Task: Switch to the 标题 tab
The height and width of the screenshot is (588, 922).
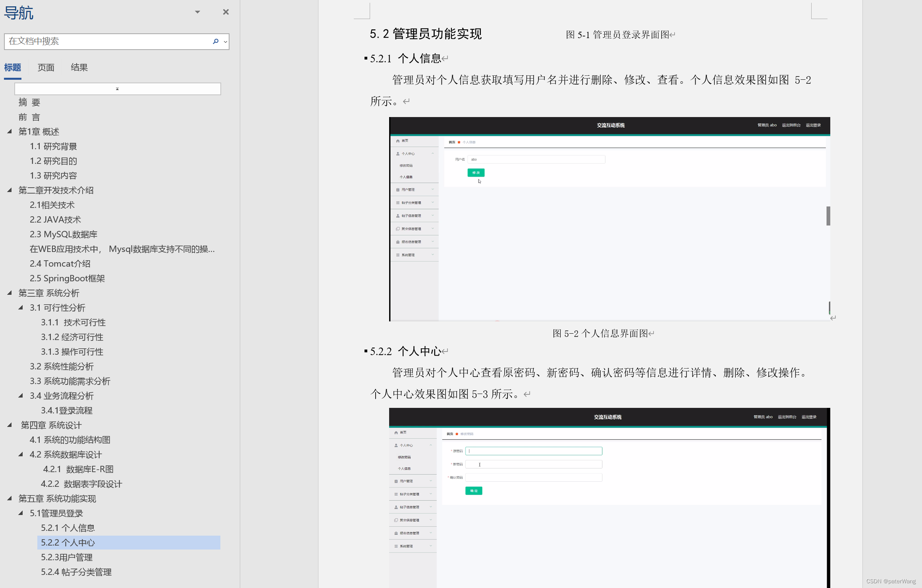Action: [x=12, y=67]
